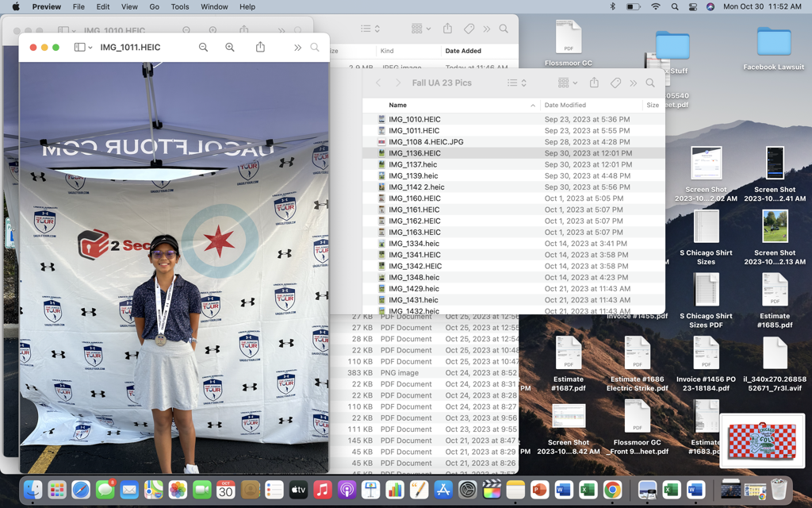Select the Facebook Lawsuit folder on desktop
This screenshot has height=508, width=812.
pyautogui.click(x=774, y=41)
